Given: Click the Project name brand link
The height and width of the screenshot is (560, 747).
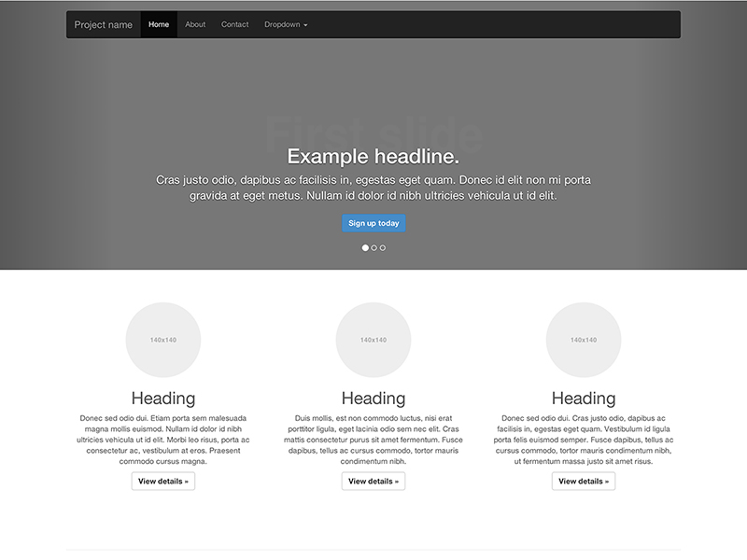Looking at the screenshot, I should [104, 24].
